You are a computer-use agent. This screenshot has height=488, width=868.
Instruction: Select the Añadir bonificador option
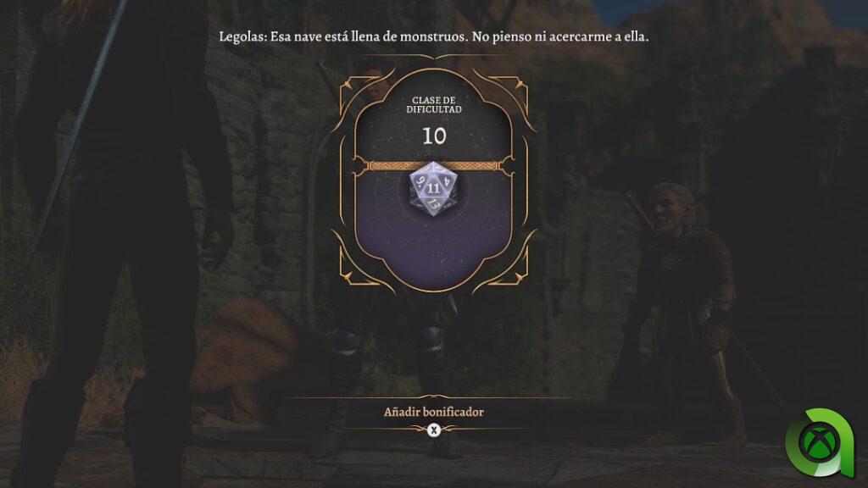pyautogui.click(x=433, y=413)
